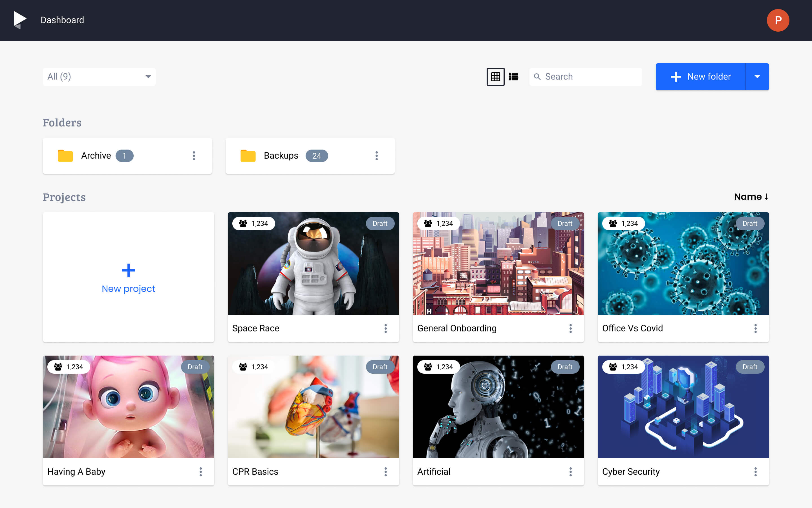Click viewers count on Artificial
Screen dimensions: 812x508
(438, 367)
